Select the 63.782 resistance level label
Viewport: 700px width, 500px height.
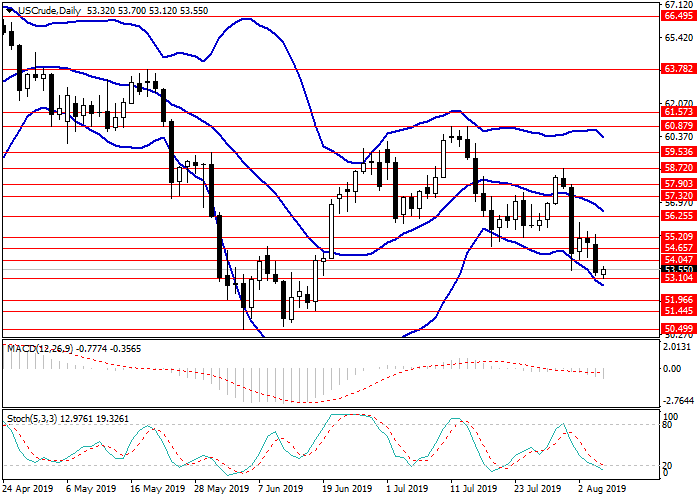[x=679, y=69]
